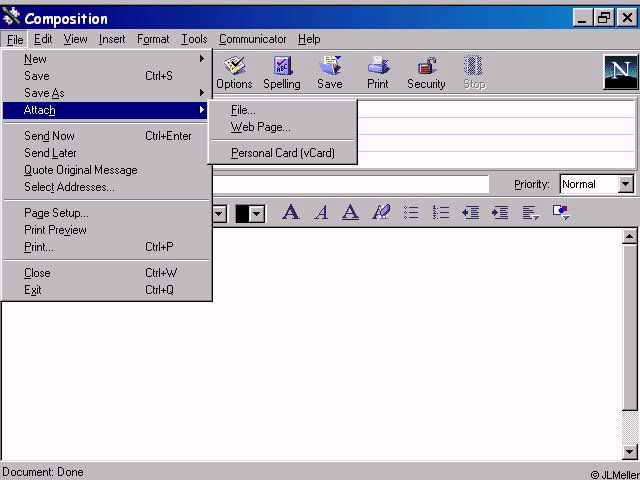The height and width of the screenshot is (480, 640).
Task: Restore the Composition window size
Action: click(604, 18)
